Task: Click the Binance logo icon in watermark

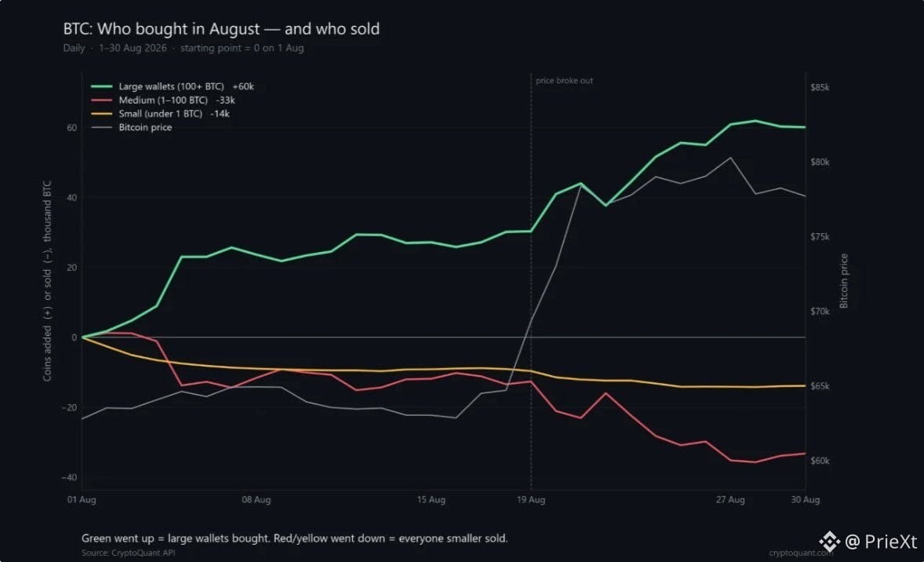Action: (829, 541)
